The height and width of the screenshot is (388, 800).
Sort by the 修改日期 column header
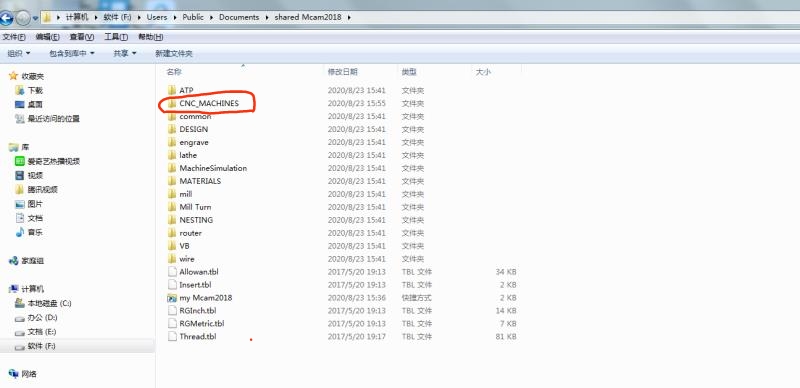click(343, 72)
